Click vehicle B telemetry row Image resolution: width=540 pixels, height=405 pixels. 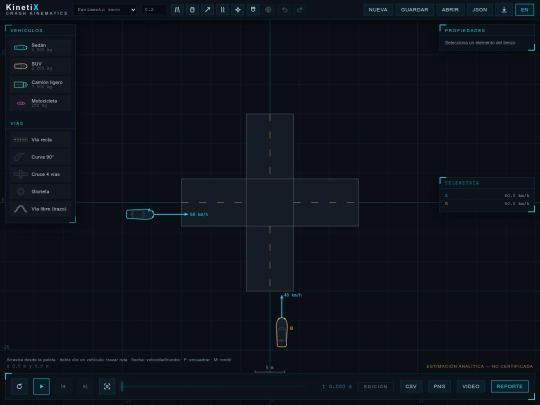(487, 204)
